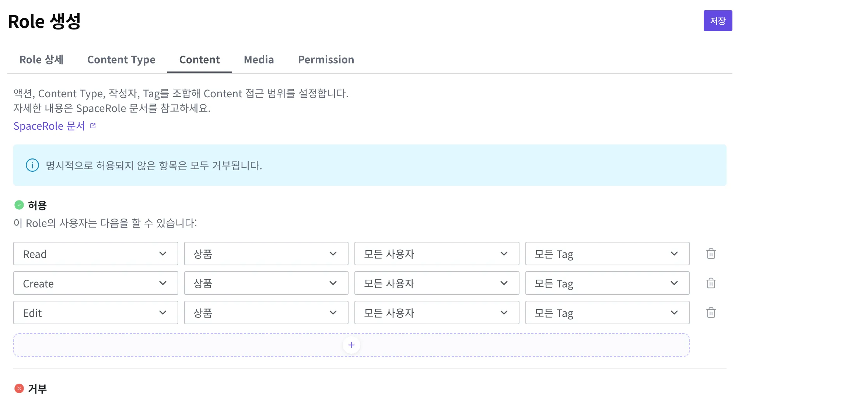
Task: Open the 상품 dropdown in the Read row
Action: (x=266, y=254)
